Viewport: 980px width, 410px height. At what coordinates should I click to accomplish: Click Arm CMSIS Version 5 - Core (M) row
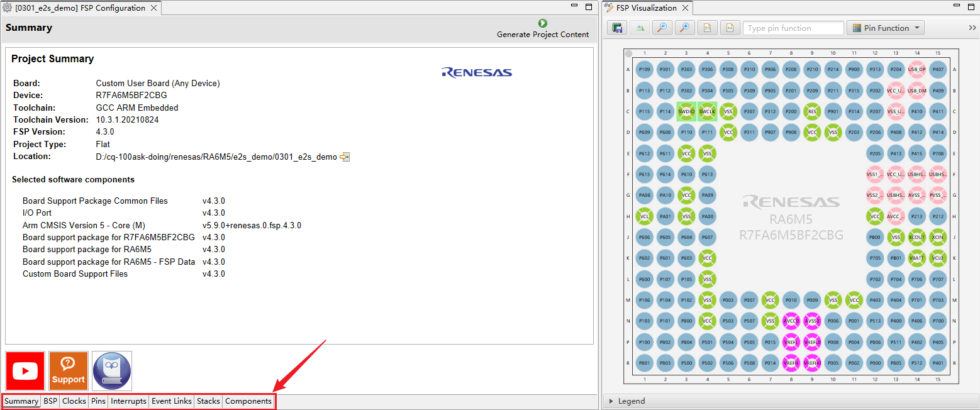(x=162, y=225)
